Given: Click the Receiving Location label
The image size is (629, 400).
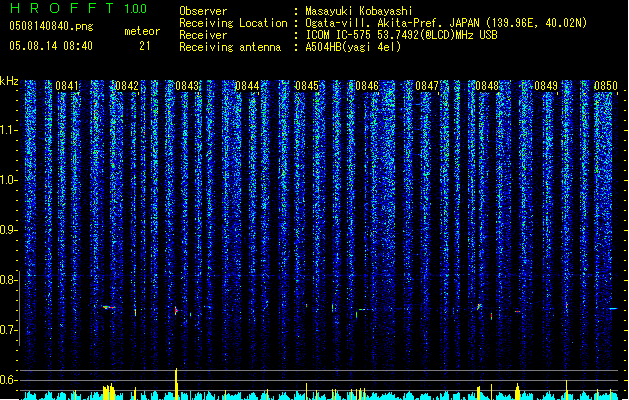Looking at the screenshot, I should pos(233,23).
